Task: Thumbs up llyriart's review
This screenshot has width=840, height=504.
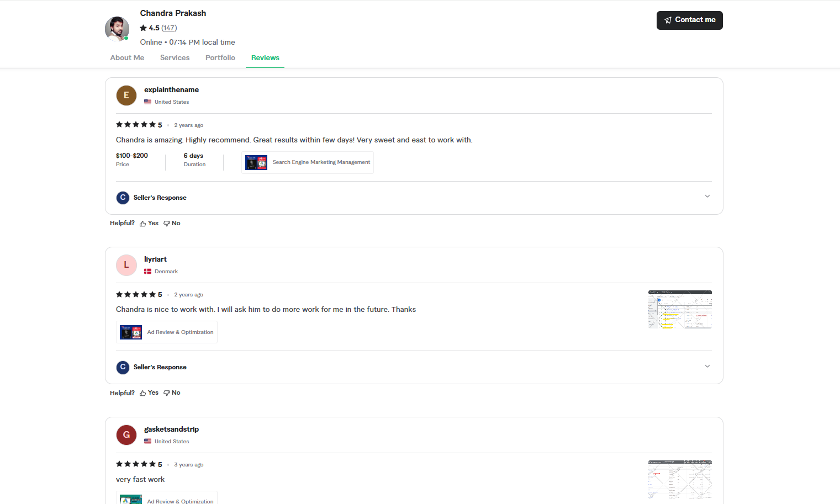Action: [x=149, y=393]
